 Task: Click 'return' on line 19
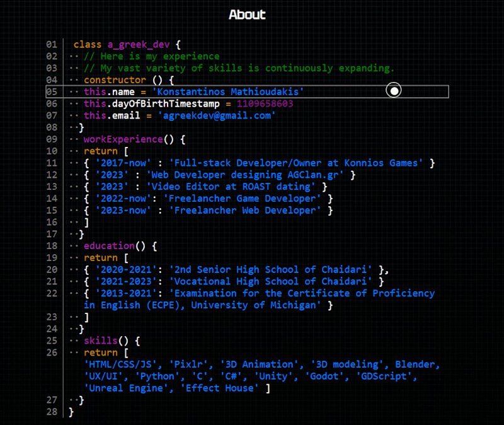tap(101, 258)
